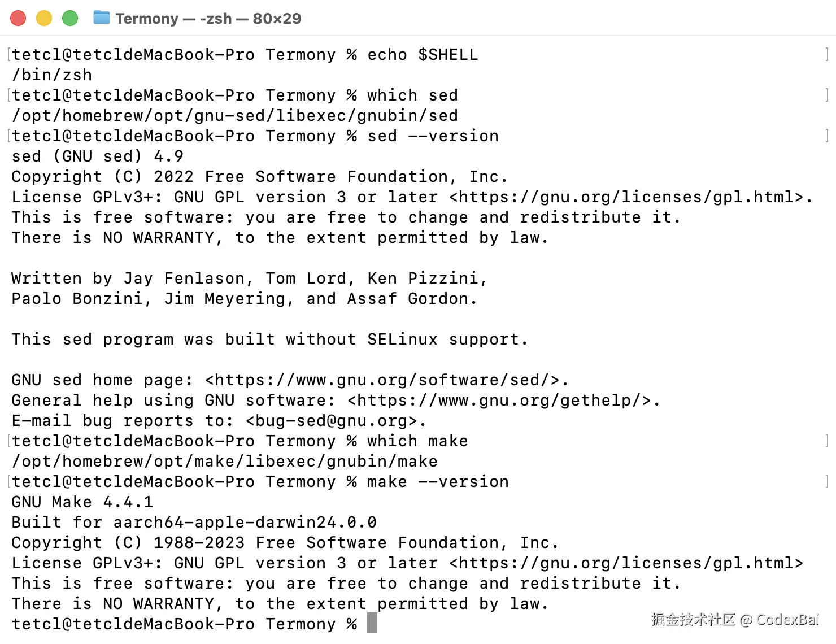Click the gnu-sed gnubin/sed path output
This screenshot has height=644, width=836.
click(x=235, y=116)
